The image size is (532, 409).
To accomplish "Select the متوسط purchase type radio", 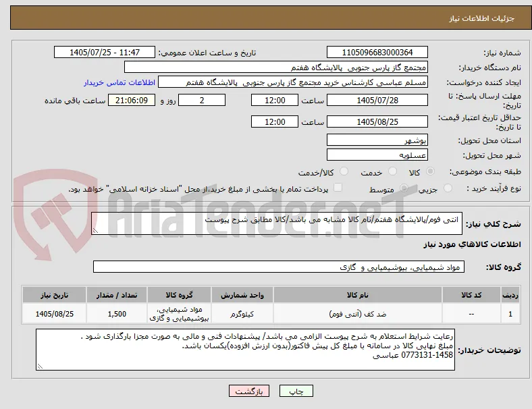I will pos(404,188).
